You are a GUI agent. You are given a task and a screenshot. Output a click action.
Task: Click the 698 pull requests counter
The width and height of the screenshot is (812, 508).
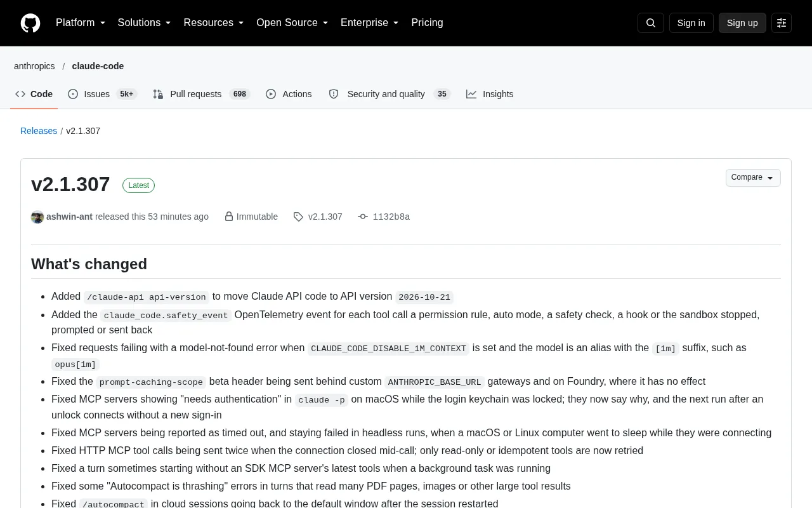click(239, 94)
